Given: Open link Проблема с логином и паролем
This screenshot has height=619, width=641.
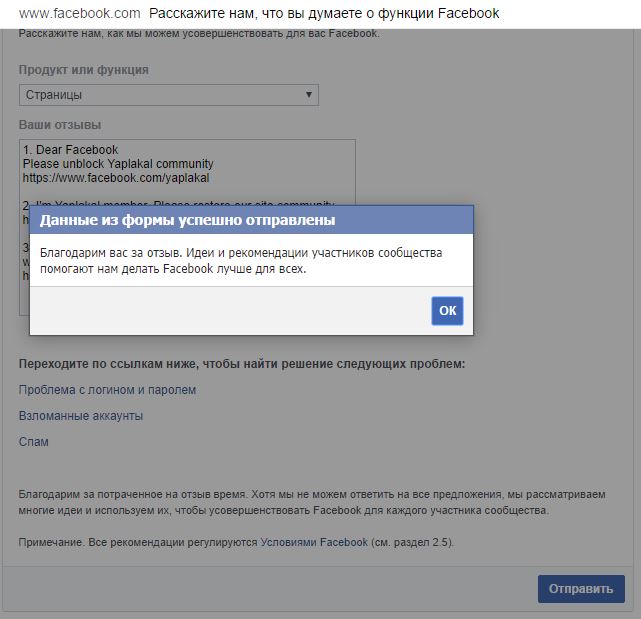Looking at the screenshot, I should tap(107, 390).
